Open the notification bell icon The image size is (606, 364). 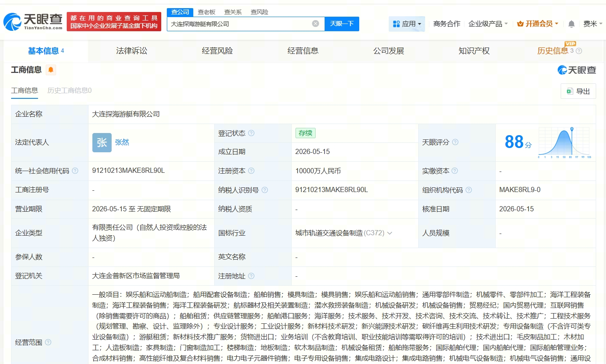tap(571, 24)
